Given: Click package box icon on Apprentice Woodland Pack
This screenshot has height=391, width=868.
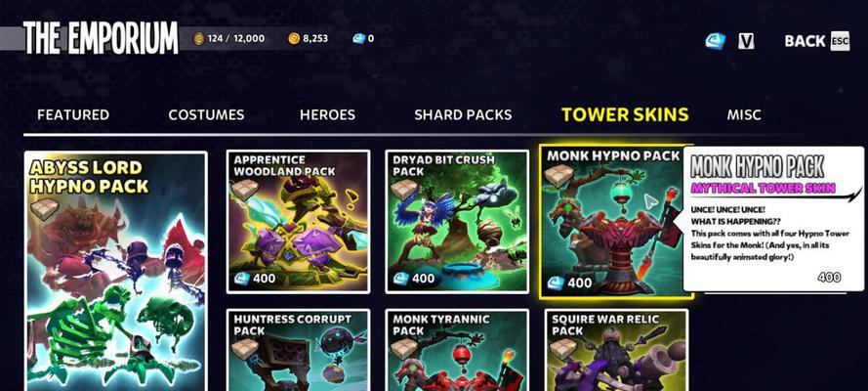Looking at the screenshot, I should (x=245, y=190).
